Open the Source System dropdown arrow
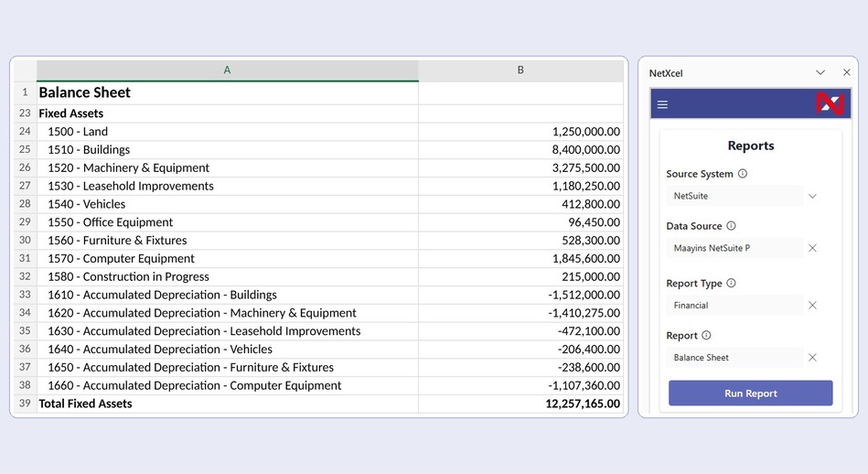The image size is (868, 474). click(x=812, y=196)
